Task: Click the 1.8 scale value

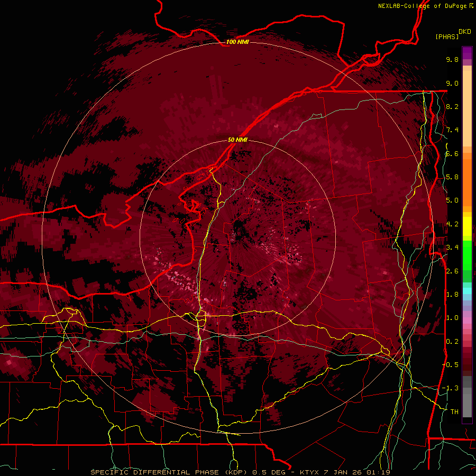Action: point(452,295)
